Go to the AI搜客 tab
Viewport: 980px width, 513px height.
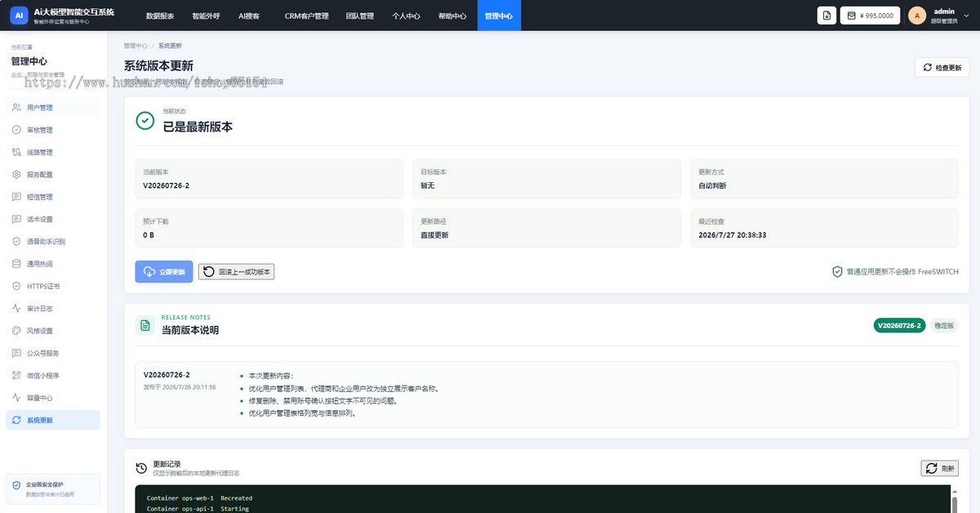249,16
